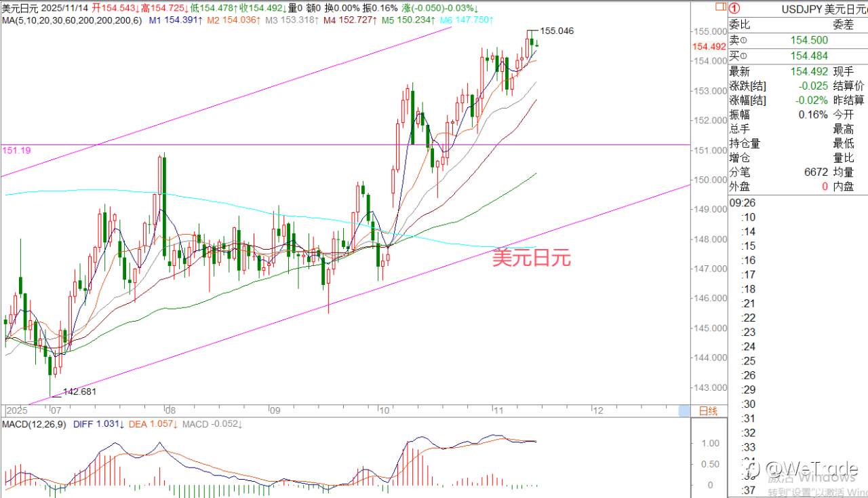Click the 收154.492 close price in header

tap(262, 8)
